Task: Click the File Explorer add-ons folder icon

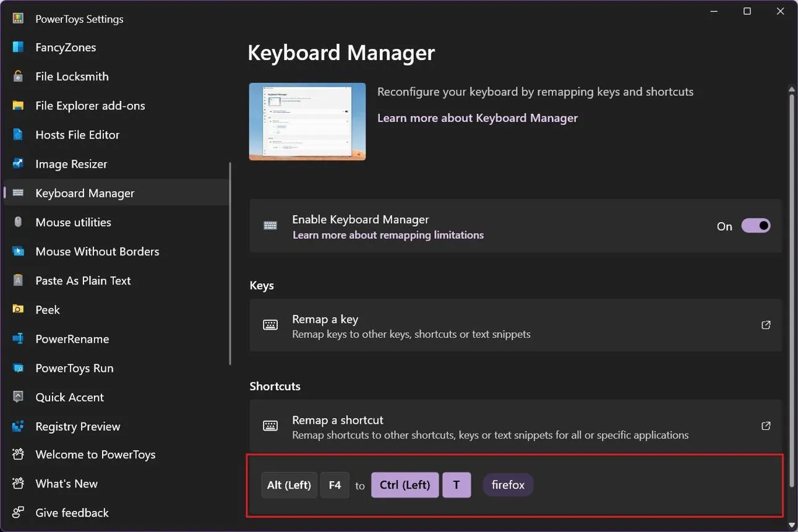Action: click(18, 106)
